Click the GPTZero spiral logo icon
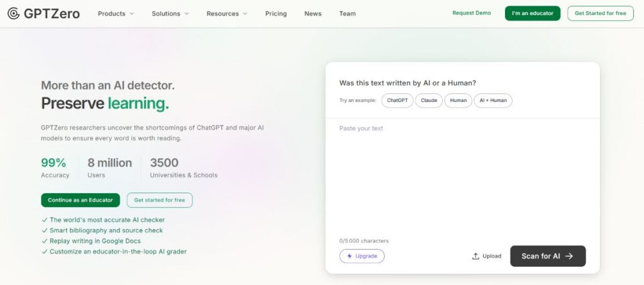 pyautogui.click(x=14, y=14)
